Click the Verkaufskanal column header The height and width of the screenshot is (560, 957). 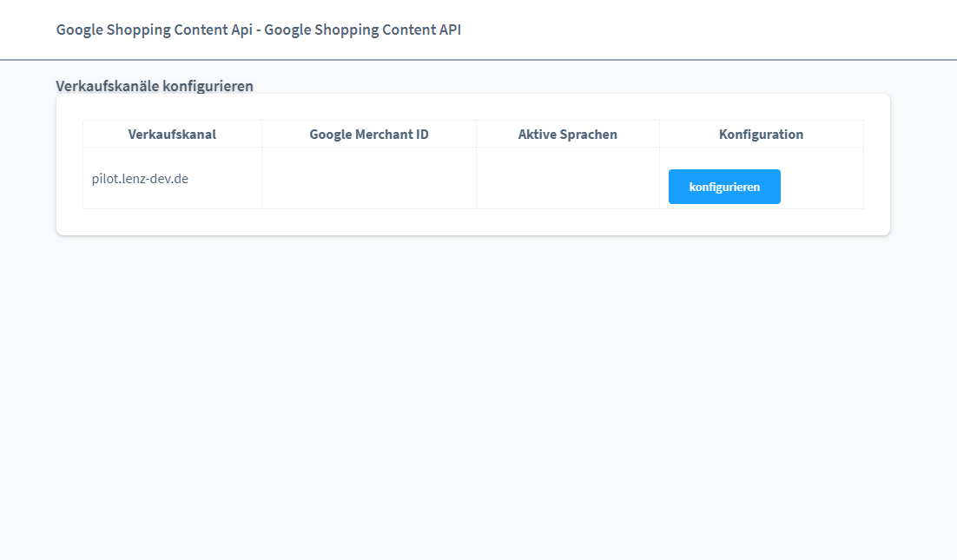pyautogui.click(x=172, y=135)
